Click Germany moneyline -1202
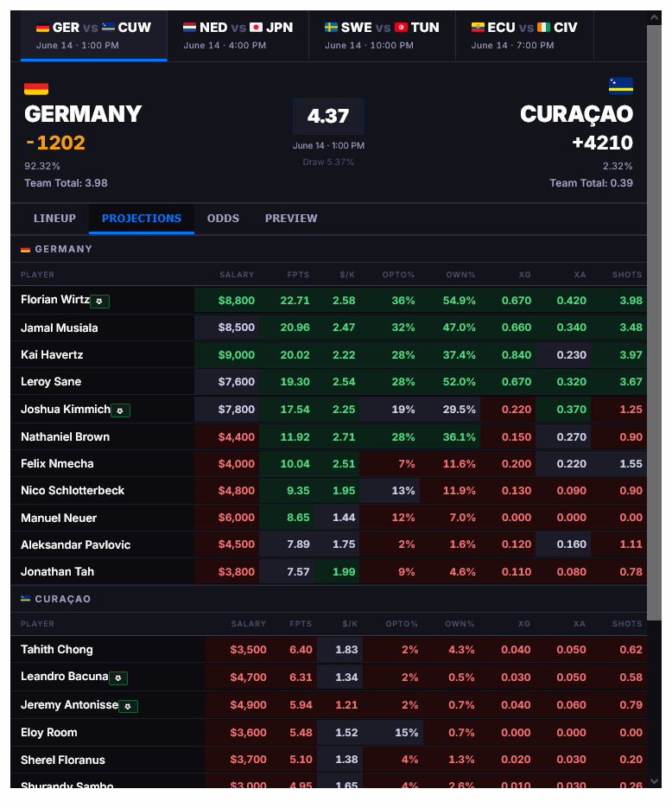672x808 pixels. [55, 143]
